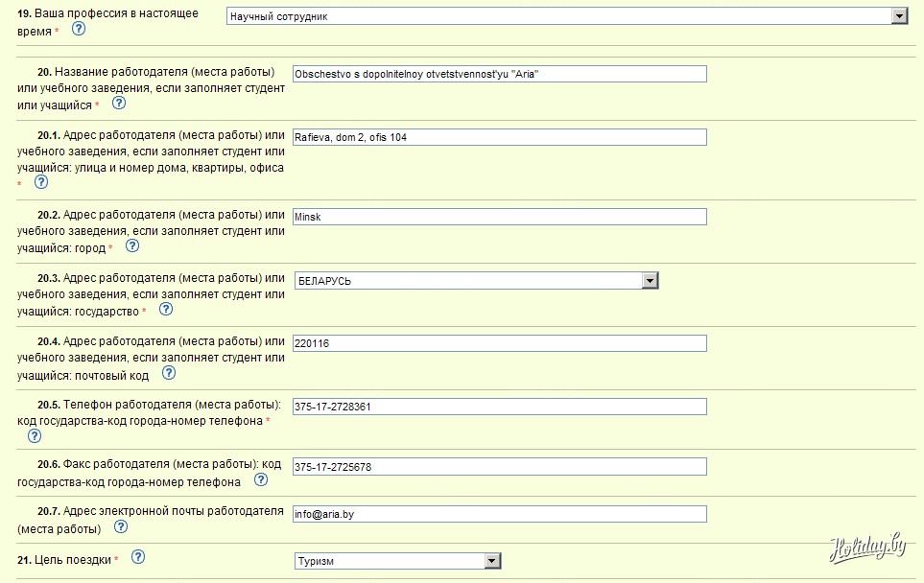
Task: Click the employer phone field 375-17-2728361
Action: point(499,407)
